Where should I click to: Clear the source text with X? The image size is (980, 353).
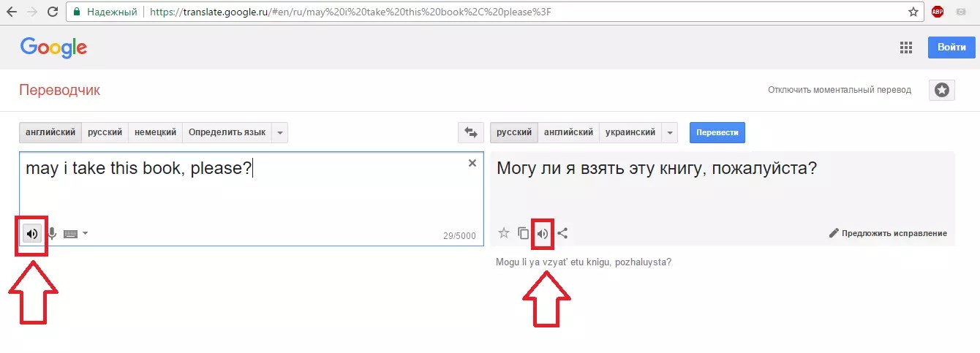tap(472, 163)
